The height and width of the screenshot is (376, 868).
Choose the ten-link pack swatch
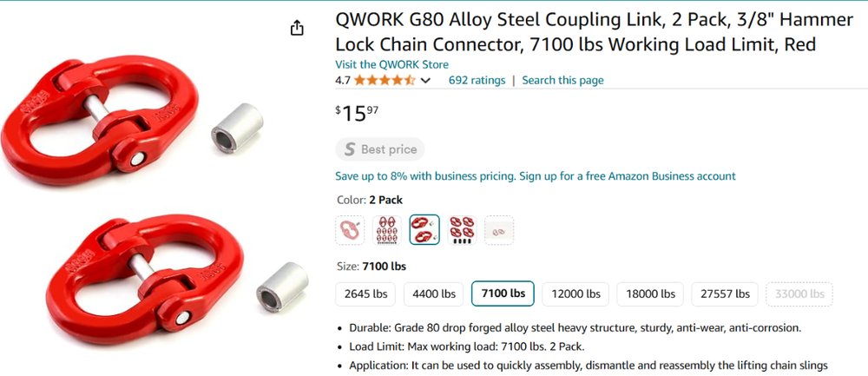click(387, 230)
